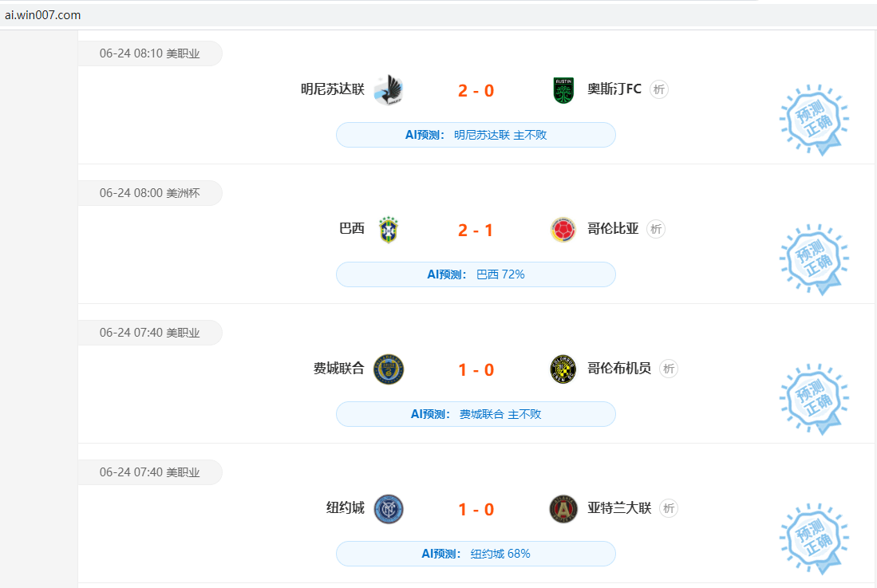Click the New York City FC logo
877x588 pixels.
[x=389, y=509]
